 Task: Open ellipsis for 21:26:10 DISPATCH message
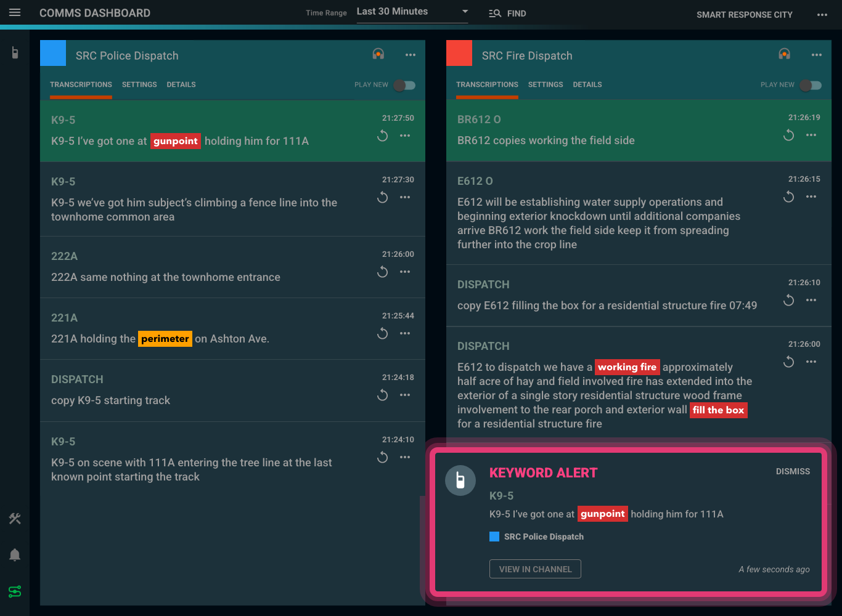(x=811, y=300)
